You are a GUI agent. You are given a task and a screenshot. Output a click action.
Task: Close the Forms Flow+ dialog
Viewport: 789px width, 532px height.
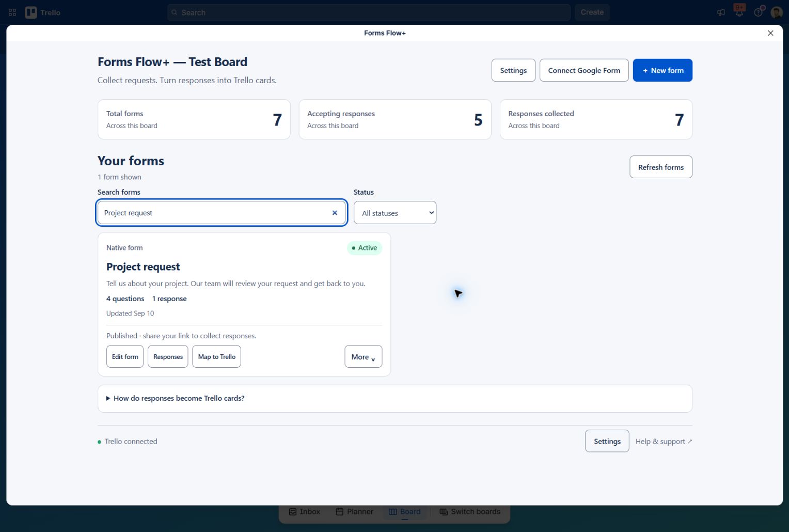pyautogui.click(x=770, y=33)
